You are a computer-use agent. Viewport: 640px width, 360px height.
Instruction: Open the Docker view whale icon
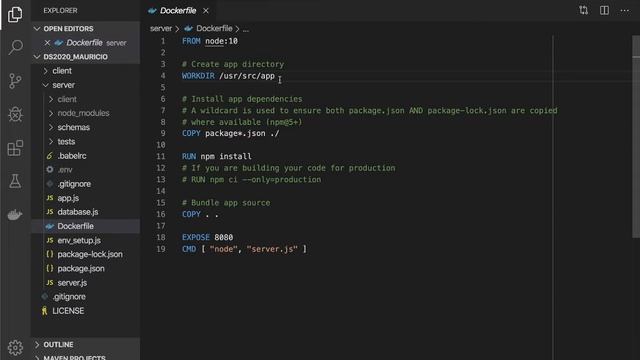click(15, 215)
